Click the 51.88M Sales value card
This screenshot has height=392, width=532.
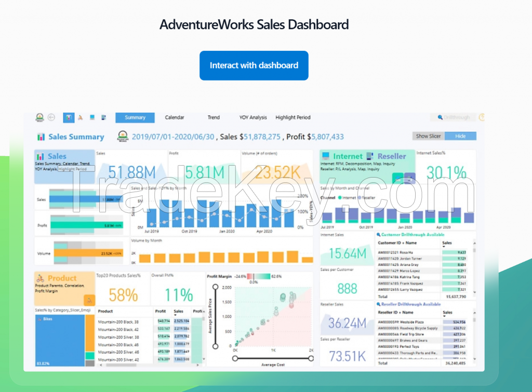coord(131,167)
